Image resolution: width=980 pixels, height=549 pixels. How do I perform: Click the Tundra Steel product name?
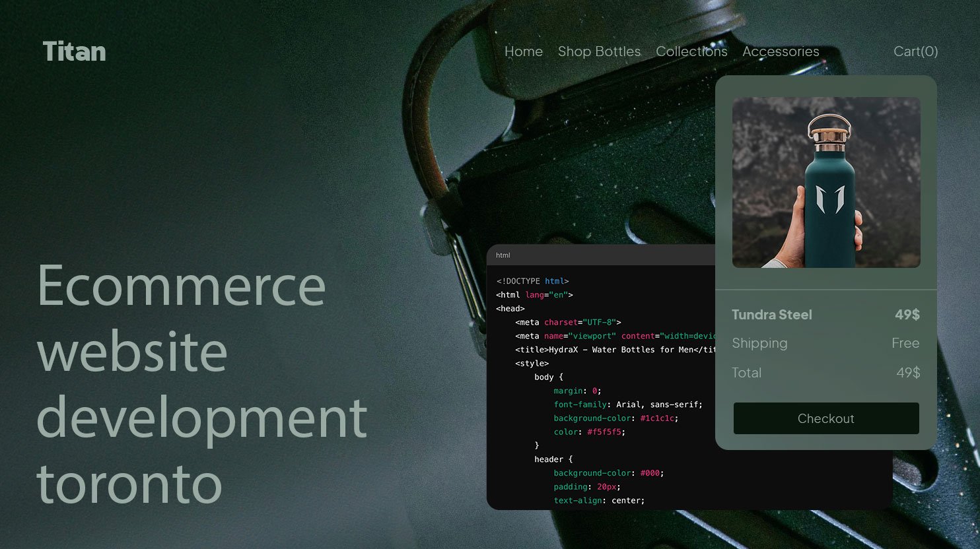pos(772,315)
